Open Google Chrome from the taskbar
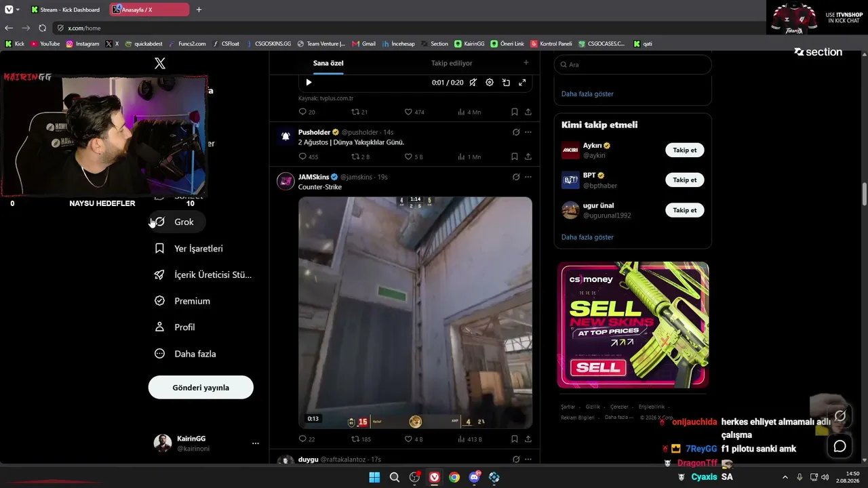The width and height of the screenshot is (868, 488). pyautogui.click(x=454, y=477)
